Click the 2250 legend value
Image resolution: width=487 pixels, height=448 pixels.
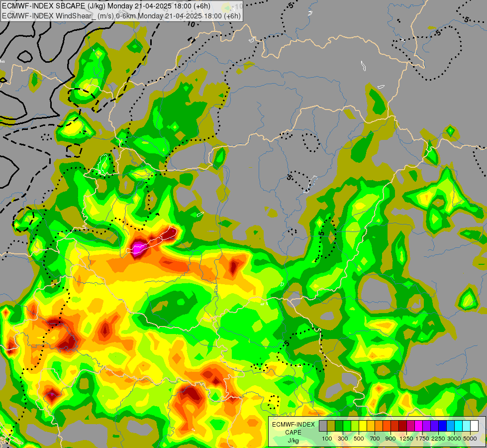pos(438,439)
